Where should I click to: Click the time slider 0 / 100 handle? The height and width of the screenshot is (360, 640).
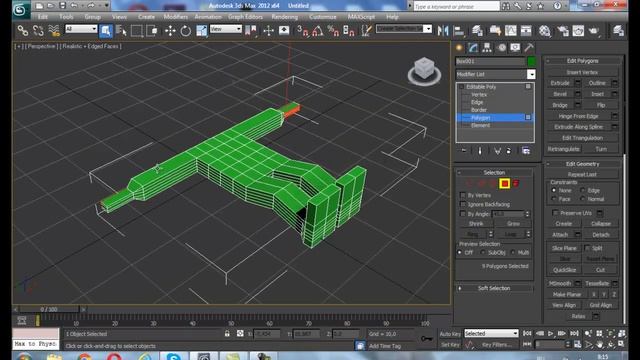pyautogui.click(x=49, y=309)
